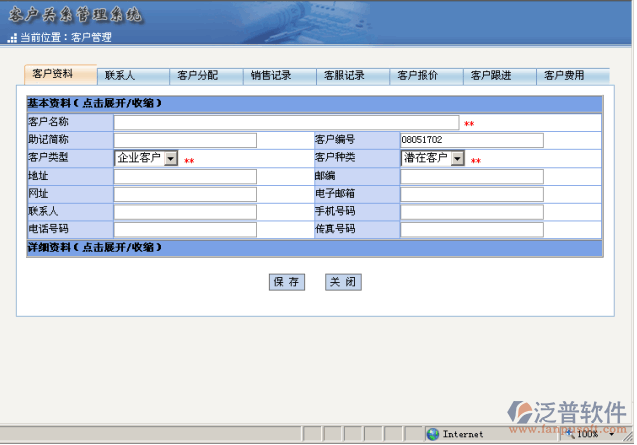Viewport: 637px width, 445px height.
Task: Click the 客户名称 input field
Action: coord(286,122)
